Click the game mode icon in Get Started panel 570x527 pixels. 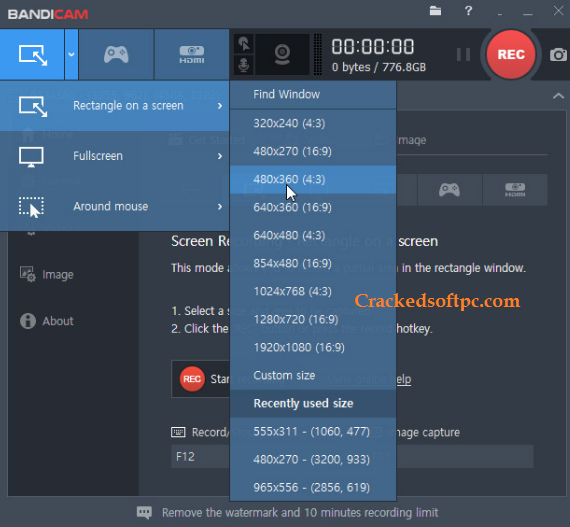450,190
